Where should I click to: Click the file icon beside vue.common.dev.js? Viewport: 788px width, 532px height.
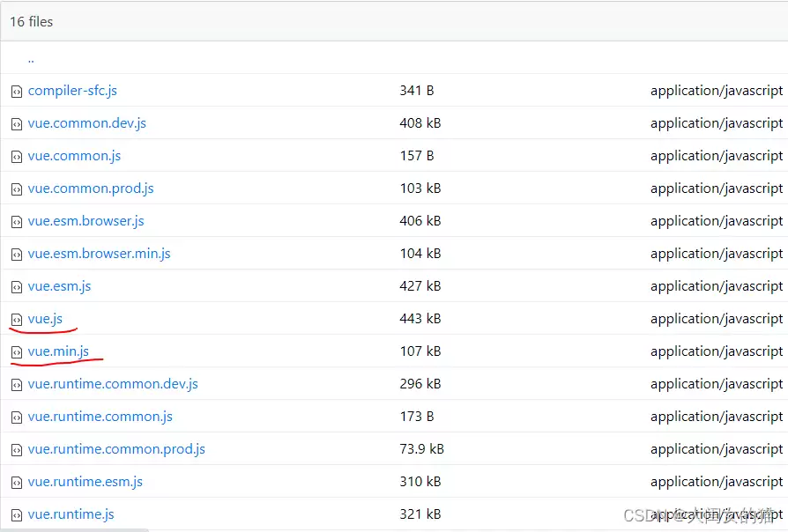click(x=17, y=124)
